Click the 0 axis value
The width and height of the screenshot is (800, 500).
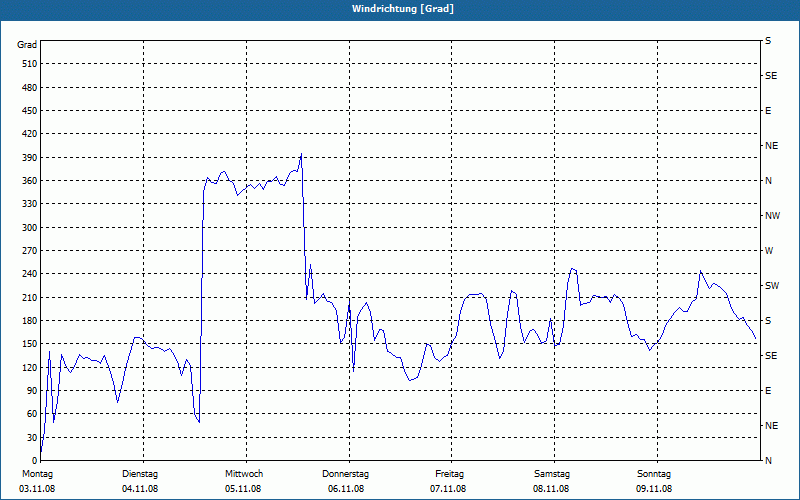34,461
